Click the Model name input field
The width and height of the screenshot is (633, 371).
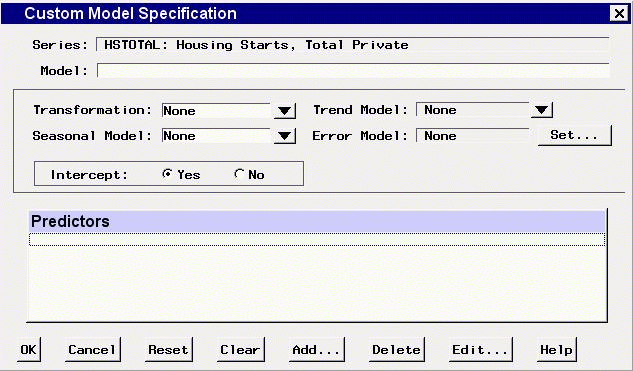[x=353, y=71]
